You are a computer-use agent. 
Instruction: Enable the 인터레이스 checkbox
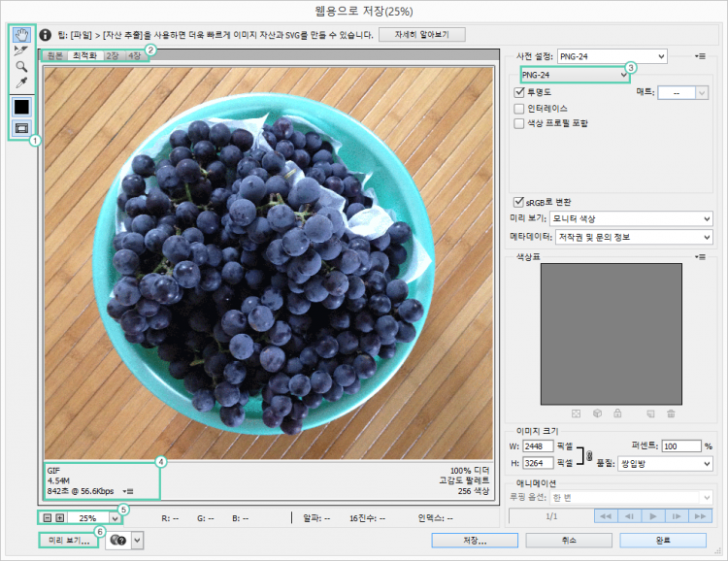pyautogui.click(x=519, y=108)
